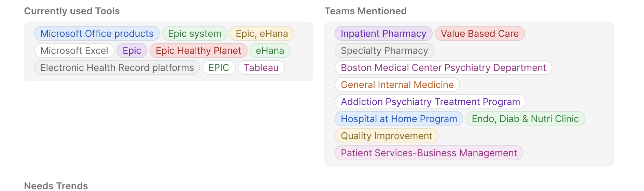
Task: Click the Quality Improvement tag
Action: tap(387, 136)
